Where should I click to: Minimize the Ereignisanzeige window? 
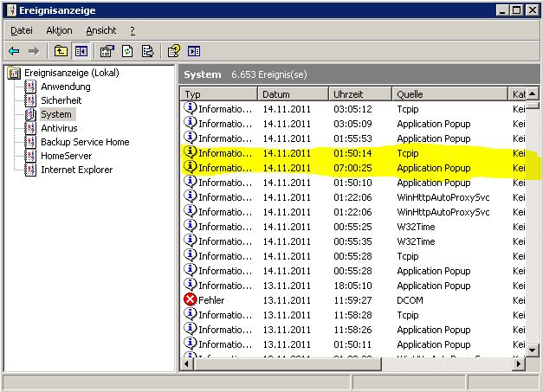click(x=501, y=10)
